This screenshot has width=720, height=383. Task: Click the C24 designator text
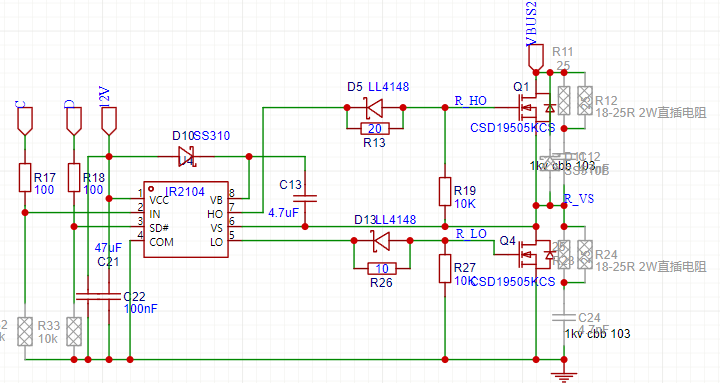[590, 318]
